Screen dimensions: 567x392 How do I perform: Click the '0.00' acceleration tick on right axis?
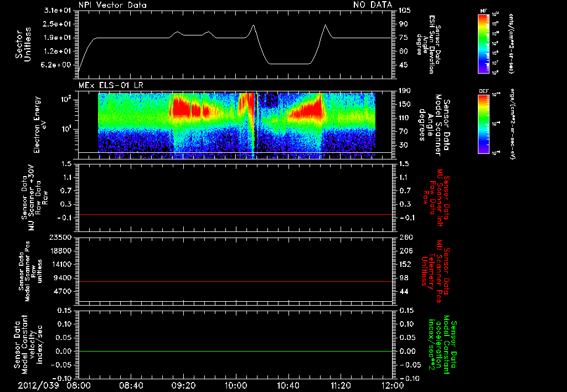407,351
